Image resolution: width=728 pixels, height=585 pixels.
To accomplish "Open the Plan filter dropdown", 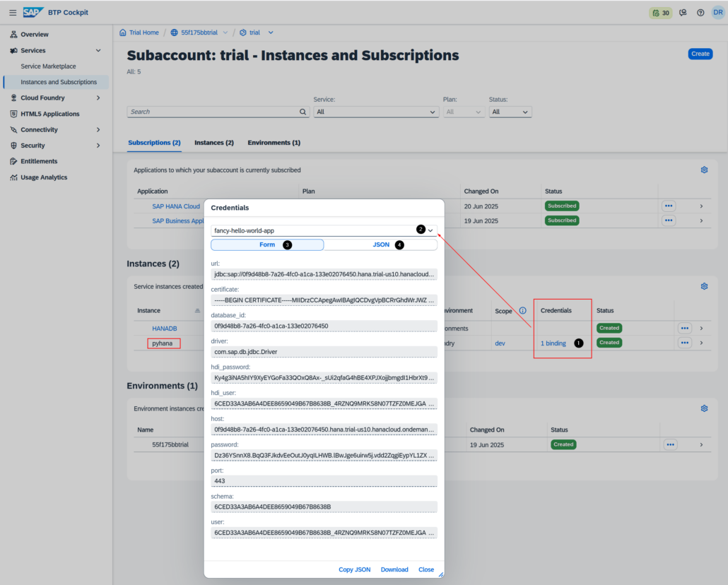I will point(464,112).
